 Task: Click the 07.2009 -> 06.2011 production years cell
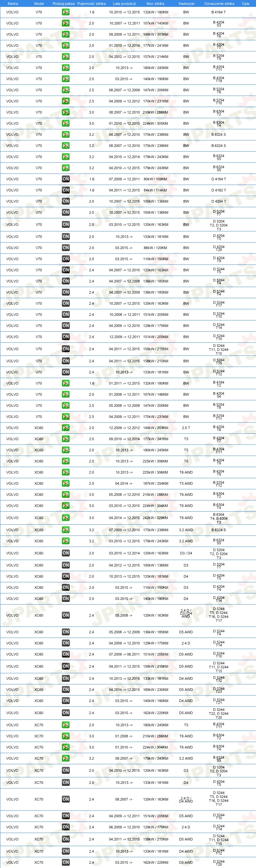tap(124, 654)
